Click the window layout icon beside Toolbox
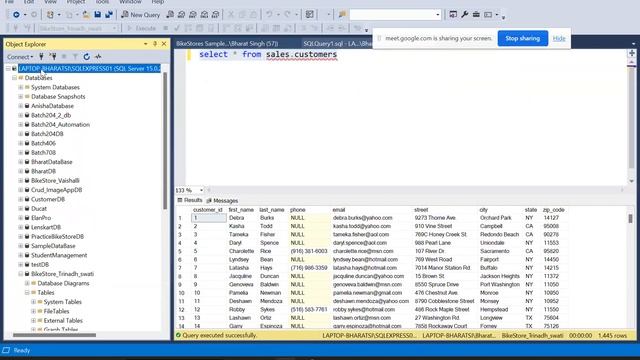 coord(488,15)
